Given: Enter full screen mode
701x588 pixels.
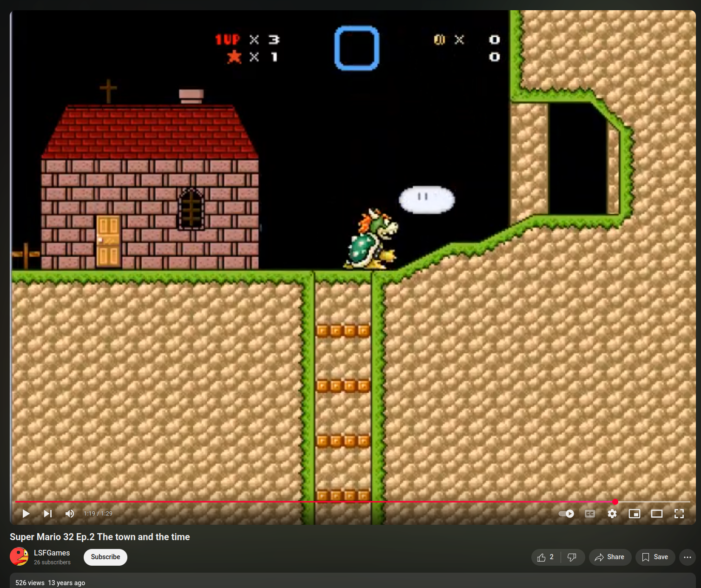Looking at the screenshot, I should pyautogui.click(x=679, y=514).
